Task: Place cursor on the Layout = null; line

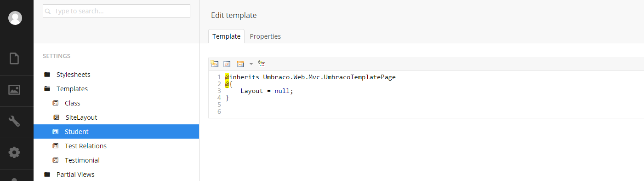Action: pyautogui.click(x=267, y=91)
